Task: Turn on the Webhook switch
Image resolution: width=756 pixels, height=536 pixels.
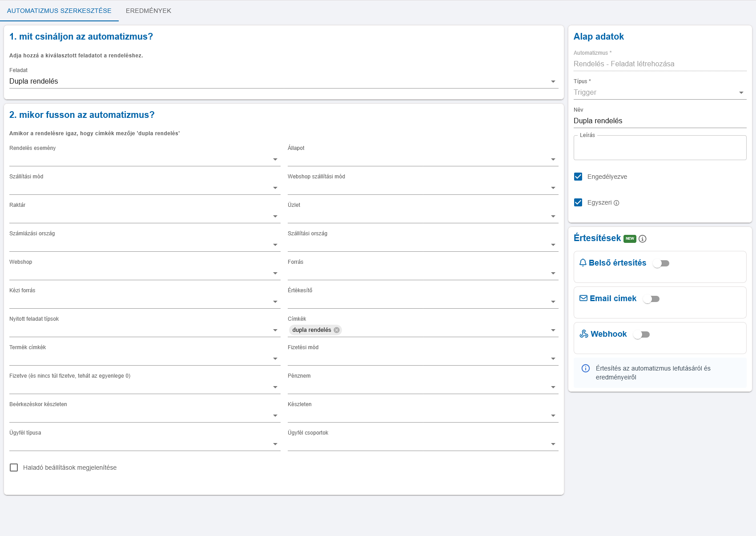Action: click(x=641, y=334)
